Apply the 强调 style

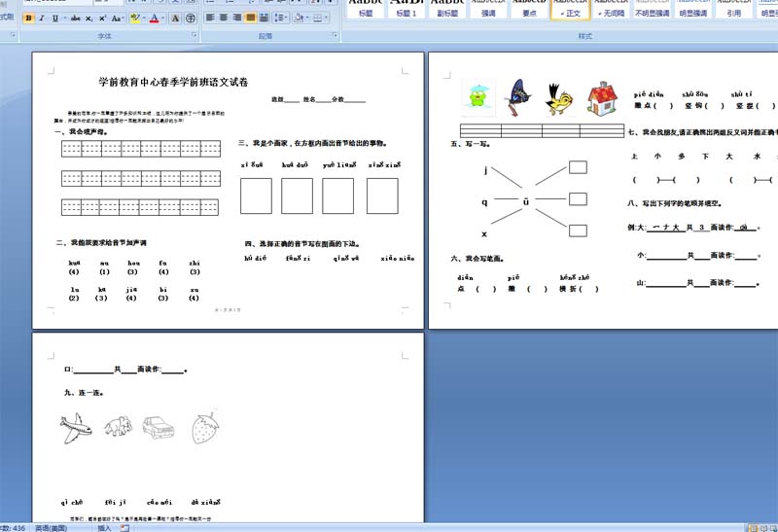point(488,9)
